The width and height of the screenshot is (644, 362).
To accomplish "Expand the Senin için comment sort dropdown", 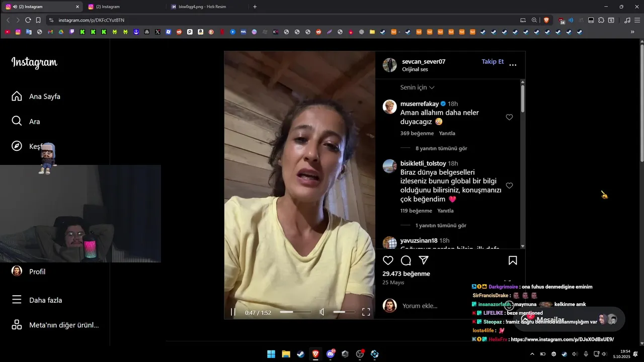I will pos(417,87).
